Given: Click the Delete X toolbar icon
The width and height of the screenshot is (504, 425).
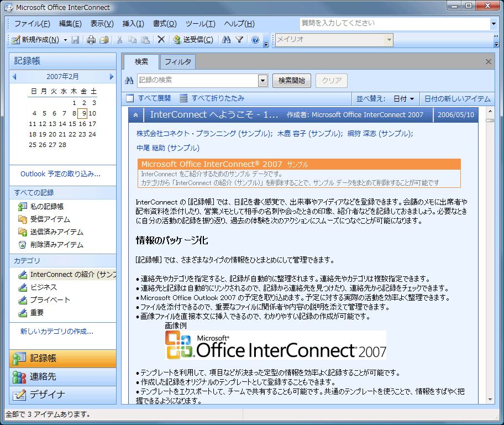Looking at the screenshot, I should point(161,40).
